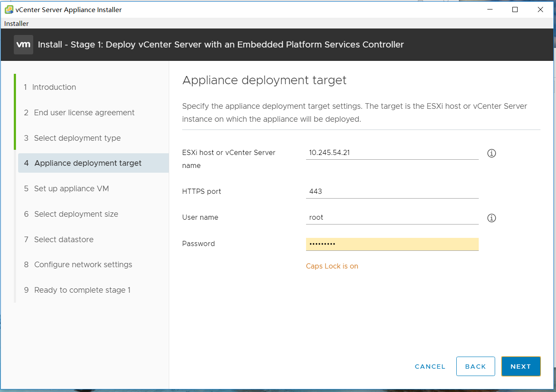Select step 9 Ready to complete stage 1
The width and height of the screenshot is (556, 392).
click(x=77, y=290)
